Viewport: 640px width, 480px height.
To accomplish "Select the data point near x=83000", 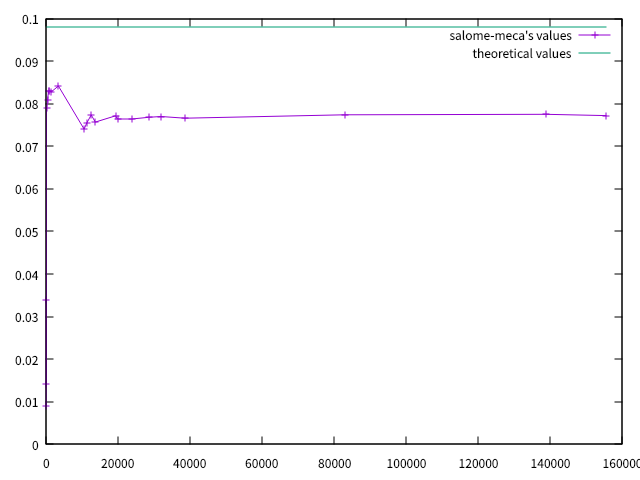I will (x=345, y=115).
